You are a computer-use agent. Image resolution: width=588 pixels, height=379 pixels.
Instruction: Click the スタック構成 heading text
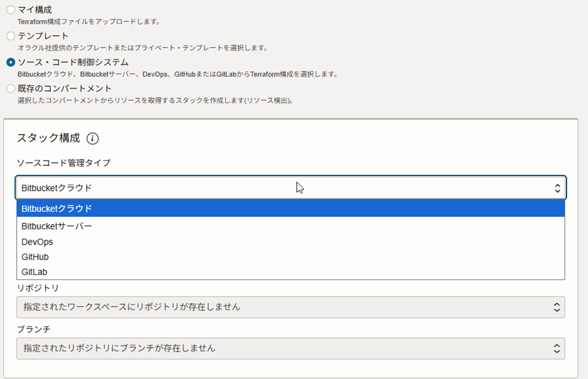point(49,138)
